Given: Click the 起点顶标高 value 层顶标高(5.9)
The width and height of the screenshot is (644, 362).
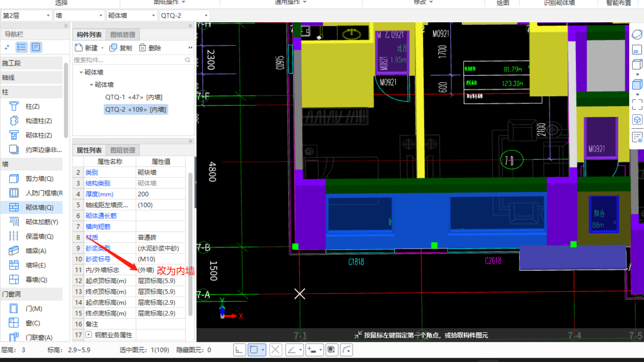Looking at the screenshot, I should tap(160, 281).
